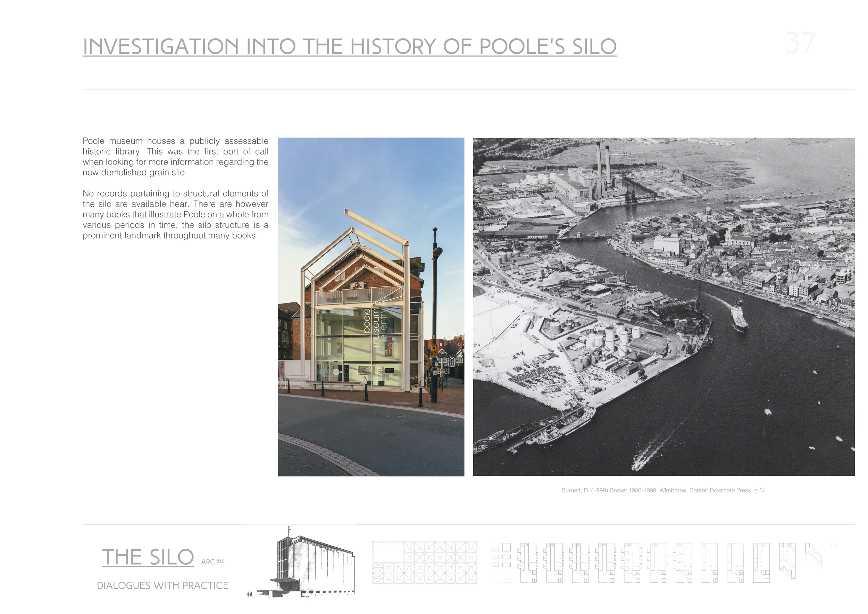This screenshot has height=614, width=868.
Task: Click the underlined page title heading
Action: coord(350,45)
